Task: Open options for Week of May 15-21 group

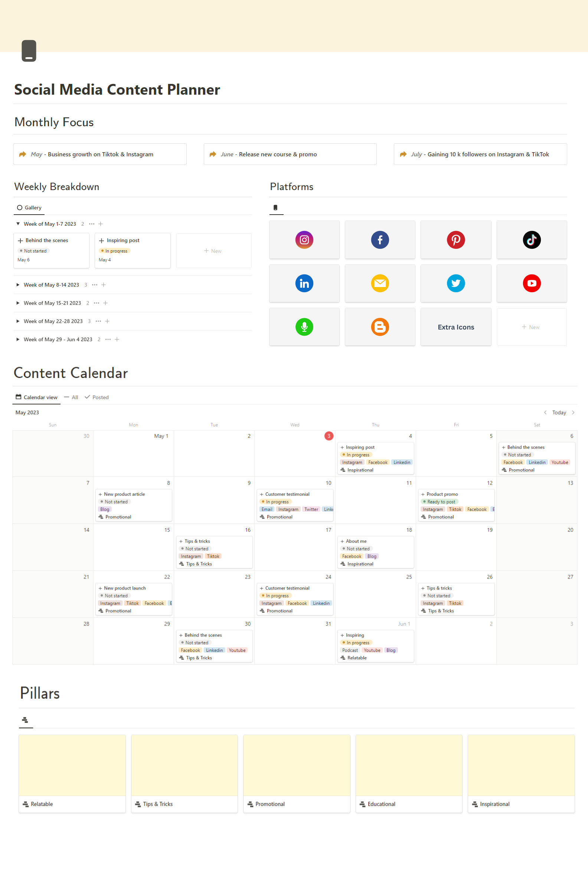Action: [x=97, y=303]
